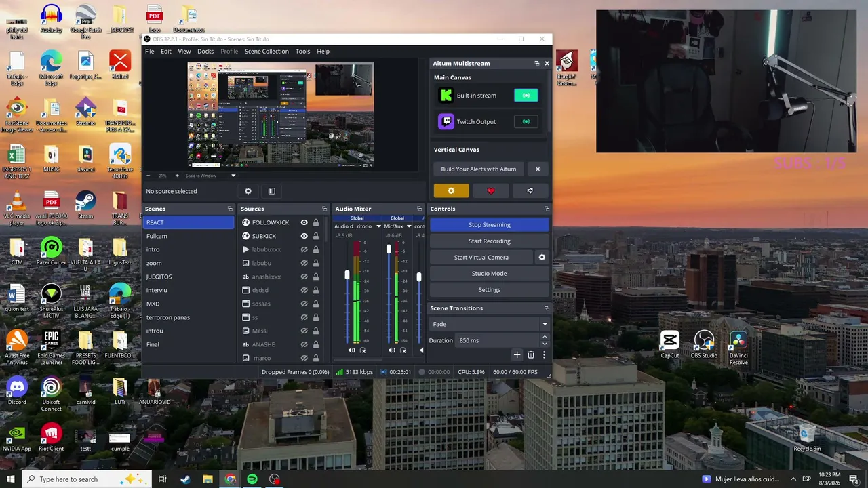The height and width of the screenshot is (488, 868).
Task: Toggle the Built-in stream output
Action: click(x=526, y=96)
